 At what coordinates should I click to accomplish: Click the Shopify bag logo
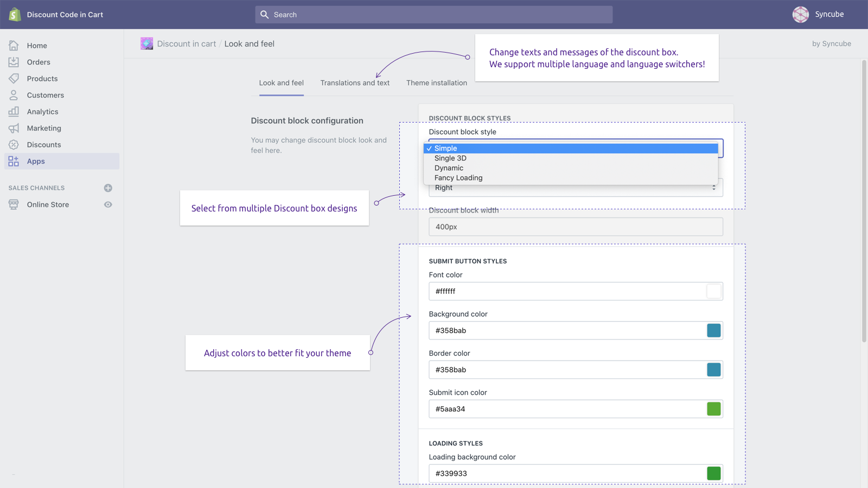click(15, 15)
